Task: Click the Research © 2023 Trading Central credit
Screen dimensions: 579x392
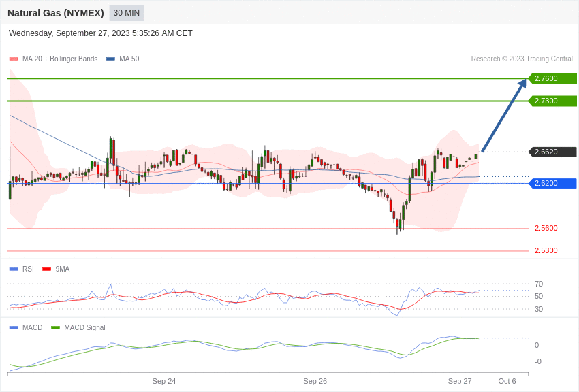Action: (522, 59)
